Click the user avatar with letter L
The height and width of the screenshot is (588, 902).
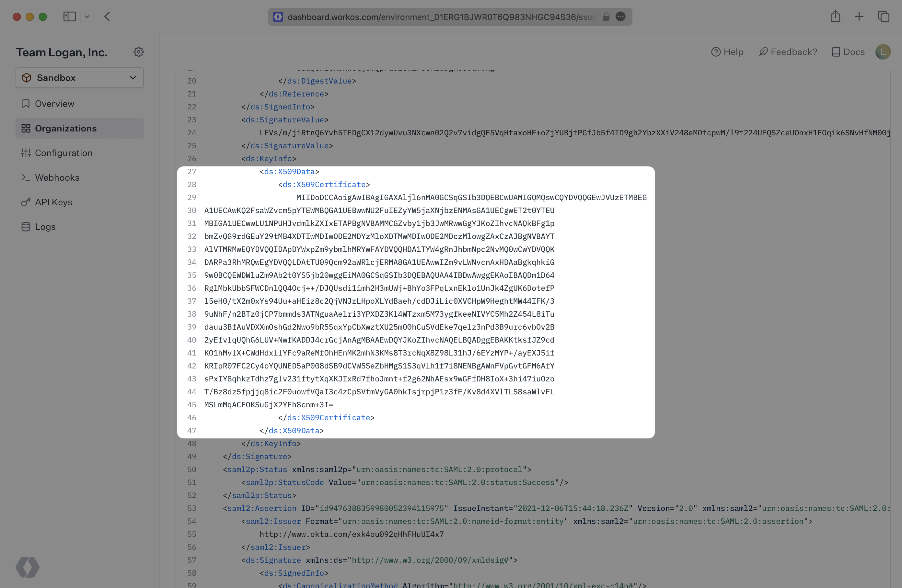tap(883, 52)
